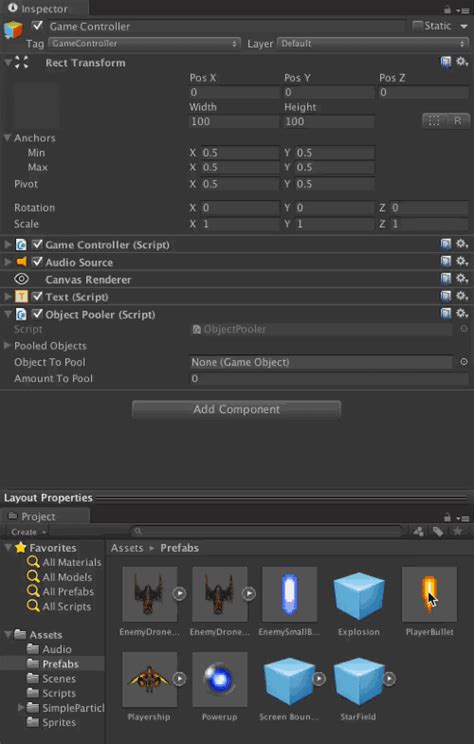This screenshot has height=744, width=474.
Task: Open the Layer dropdown showing Default
Action: (373, 44)
